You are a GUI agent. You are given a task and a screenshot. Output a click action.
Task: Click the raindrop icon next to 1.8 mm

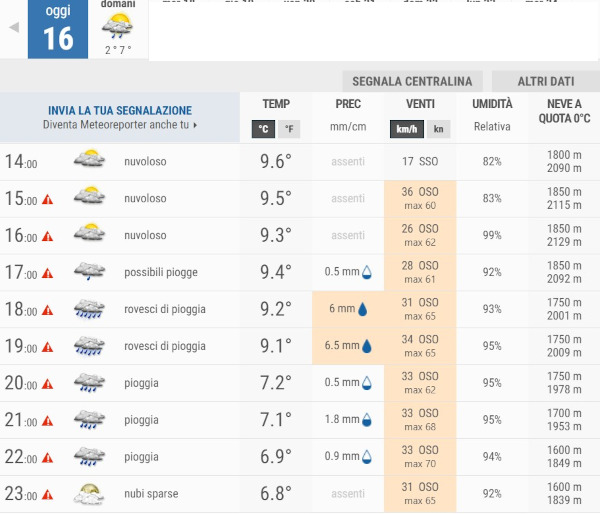367,420
